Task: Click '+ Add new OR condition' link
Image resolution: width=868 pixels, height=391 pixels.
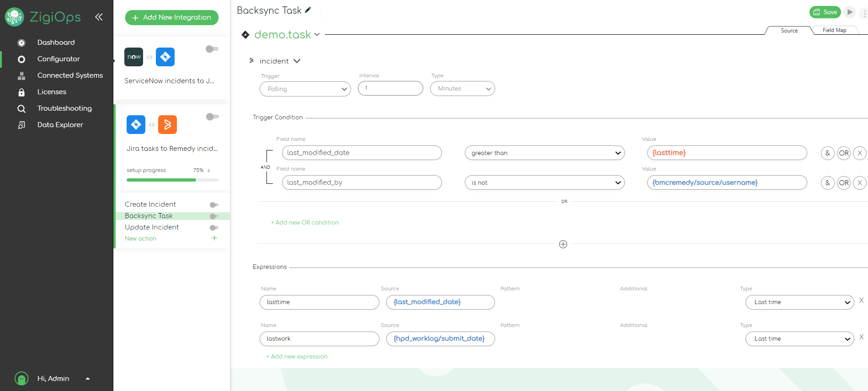Action: pyautogui.click(x=305, y=222)
